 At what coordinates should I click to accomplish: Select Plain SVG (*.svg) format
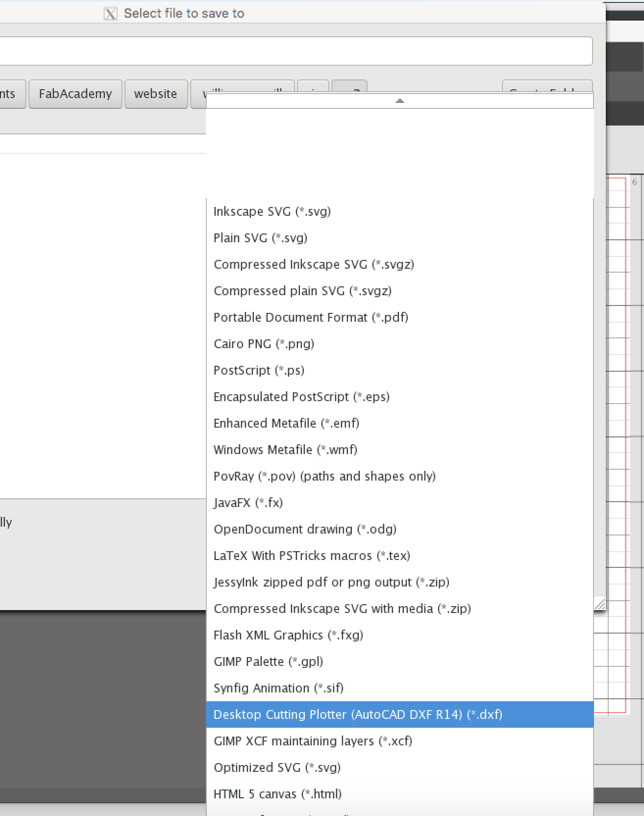[399, 238]
